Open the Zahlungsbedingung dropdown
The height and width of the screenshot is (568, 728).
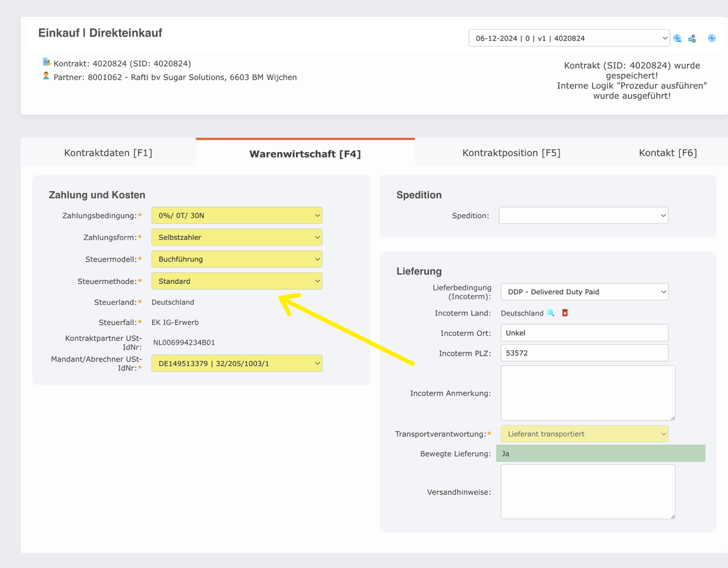pos(236,215)
